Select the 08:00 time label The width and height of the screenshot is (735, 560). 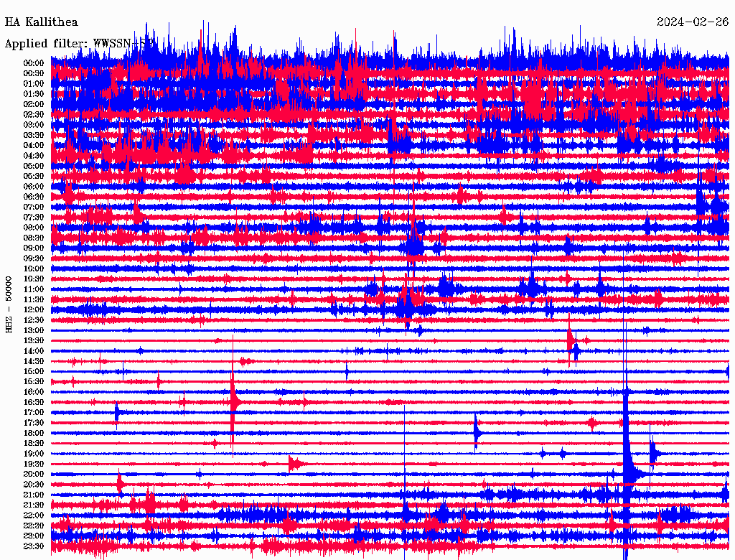tap(34, 228)
